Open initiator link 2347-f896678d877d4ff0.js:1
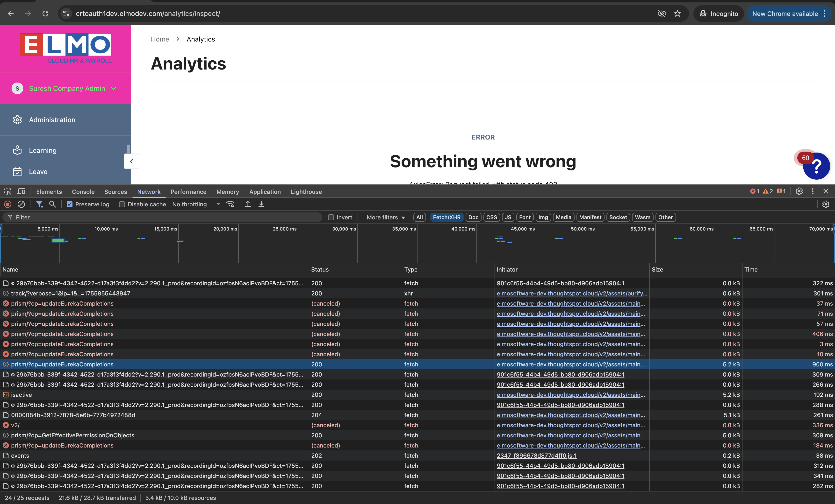Screen dimensions: 835x504 537,455
